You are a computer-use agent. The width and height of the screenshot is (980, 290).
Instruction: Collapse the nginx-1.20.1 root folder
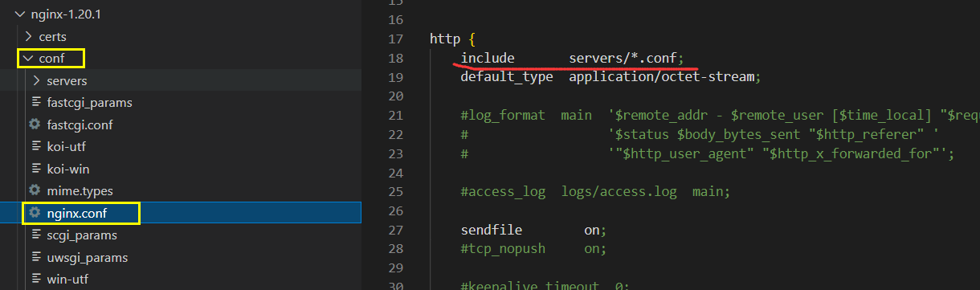[x=20, y=14]
